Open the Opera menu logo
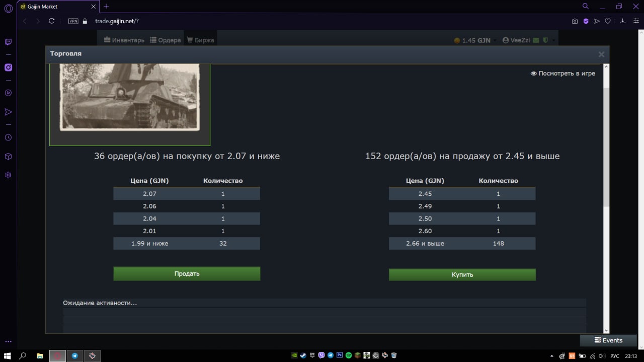644x362 pixels. tap(8, 8)
